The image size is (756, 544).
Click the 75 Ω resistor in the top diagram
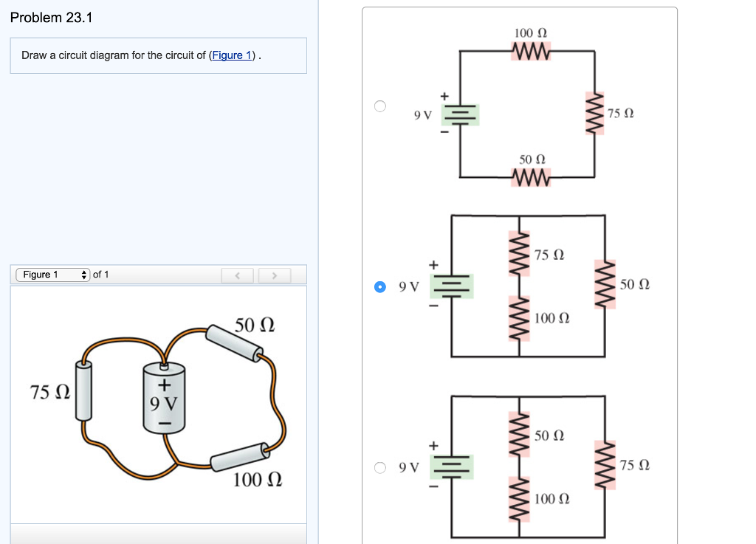click(594, 113)
